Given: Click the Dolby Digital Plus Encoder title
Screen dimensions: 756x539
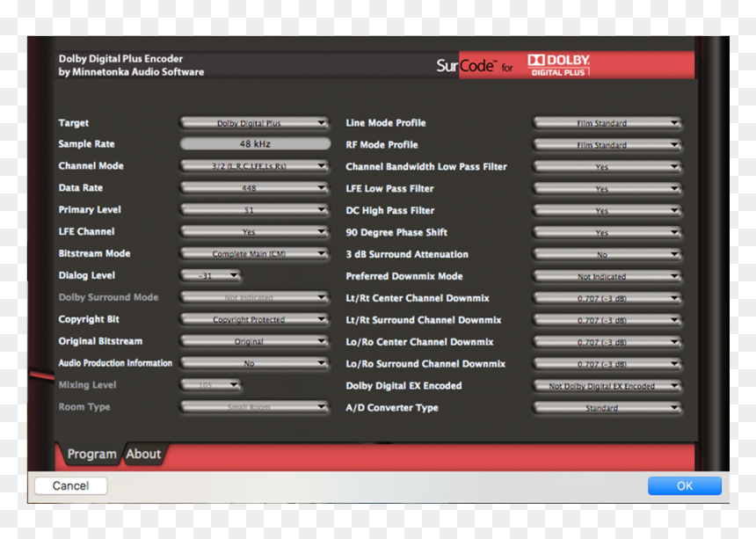Looking at the screenshot, I should coord(120,59).
